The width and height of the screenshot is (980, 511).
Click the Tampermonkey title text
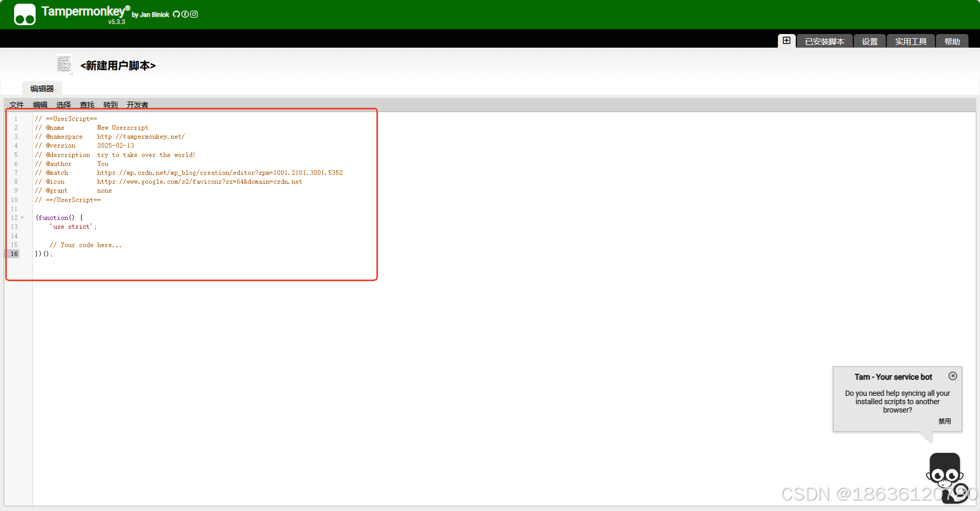coord(84,11)
